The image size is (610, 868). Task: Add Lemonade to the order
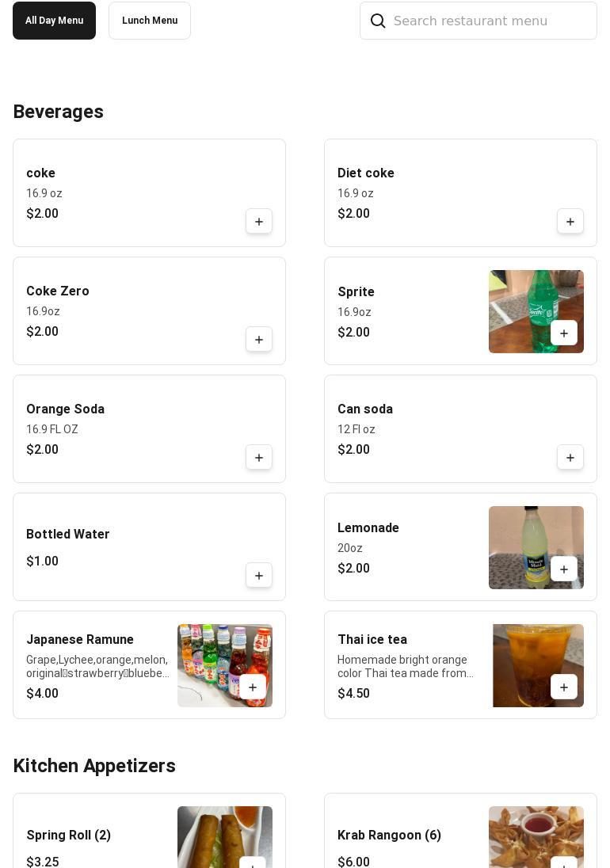564,569
